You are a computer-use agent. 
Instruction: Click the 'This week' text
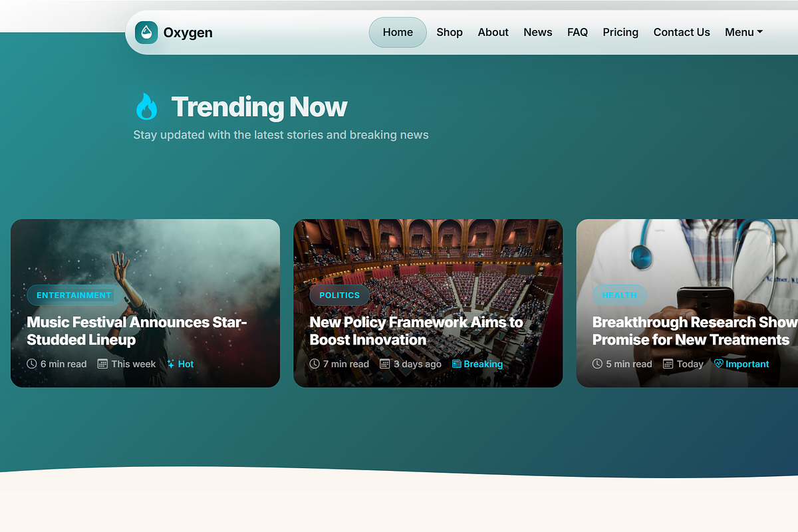133,364
